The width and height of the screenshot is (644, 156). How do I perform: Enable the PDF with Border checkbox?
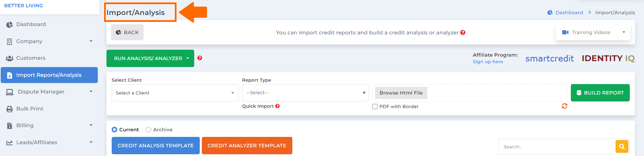(x=375, y=107)
